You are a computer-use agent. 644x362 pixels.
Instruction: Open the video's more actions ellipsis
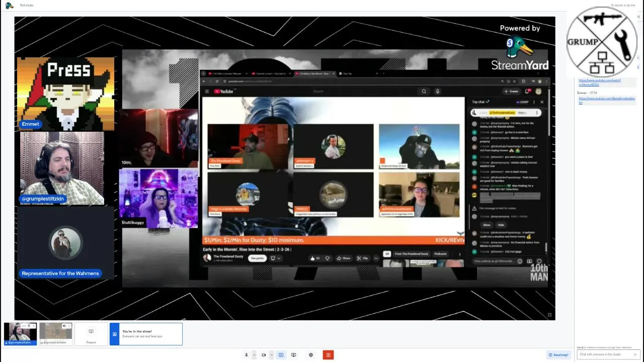(376, 258)
